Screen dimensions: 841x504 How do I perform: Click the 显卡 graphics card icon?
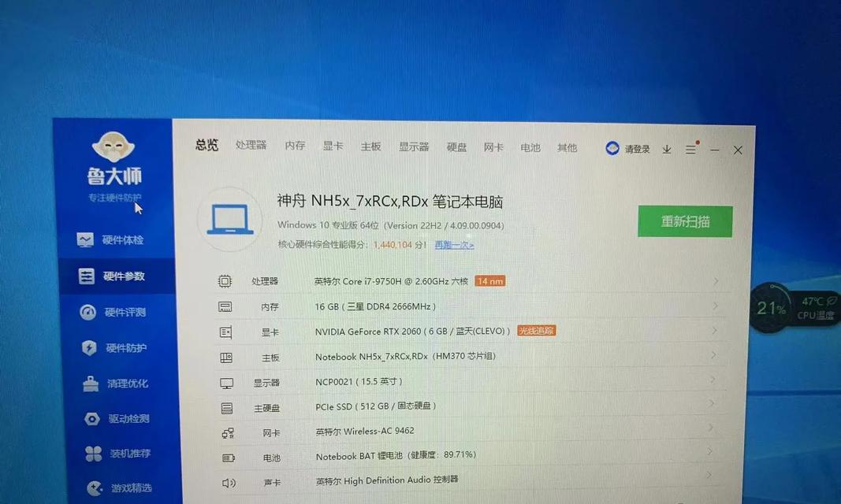[x=225, y=332]
